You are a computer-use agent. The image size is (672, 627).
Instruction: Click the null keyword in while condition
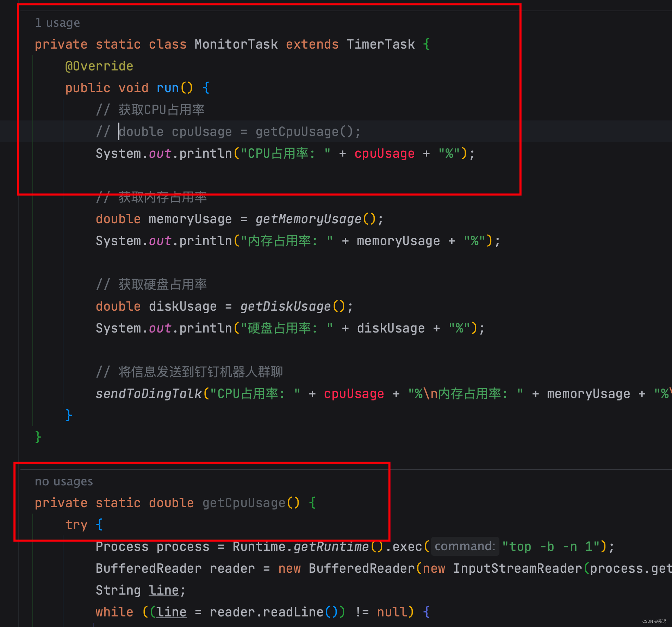point(392,612)
